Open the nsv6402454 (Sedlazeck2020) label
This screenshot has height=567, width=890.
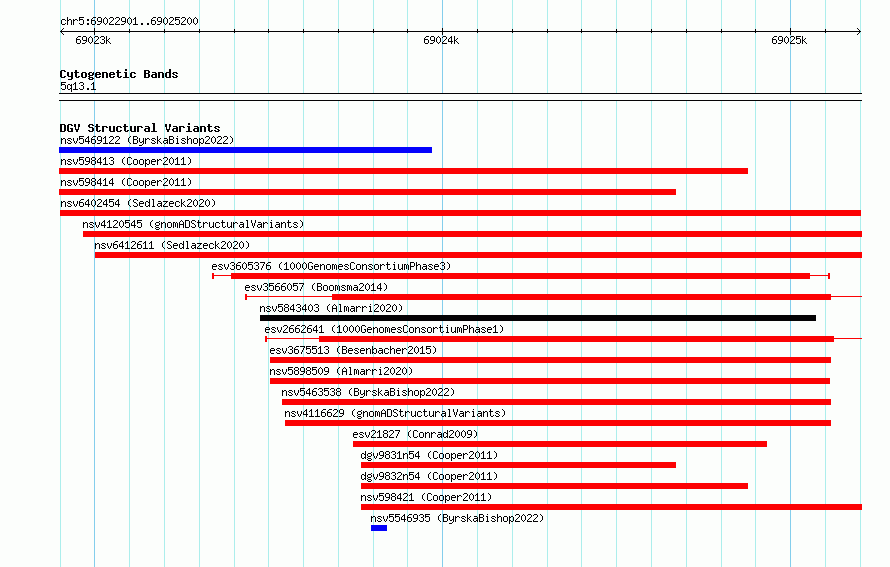pos(138,203)
